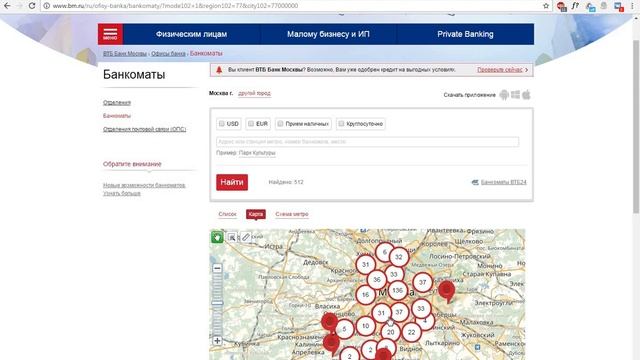Open the Chrome three-dot menu

pos(632,6)
